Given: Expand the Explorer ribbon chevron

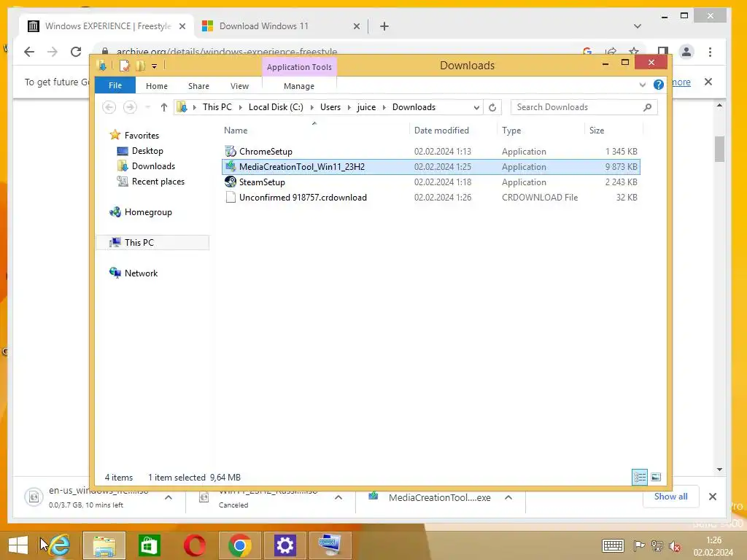Looking at the screenshot, I should [642, 85].
